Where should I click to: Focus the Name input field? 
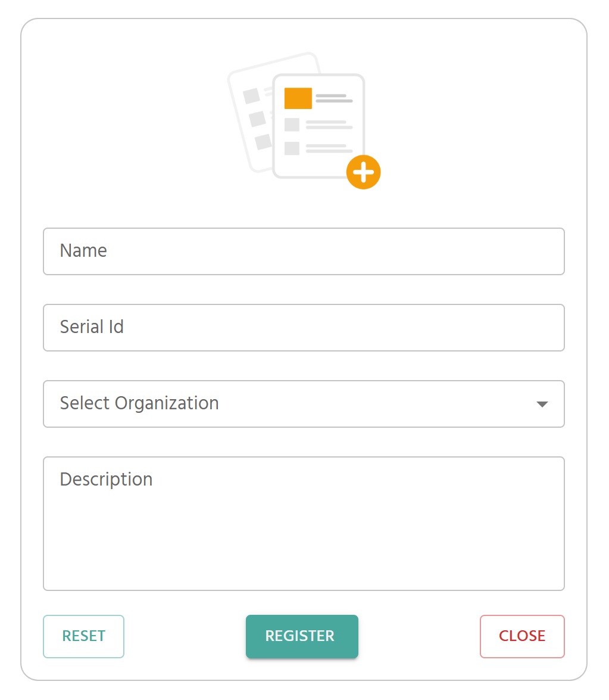tap(304, 251)
